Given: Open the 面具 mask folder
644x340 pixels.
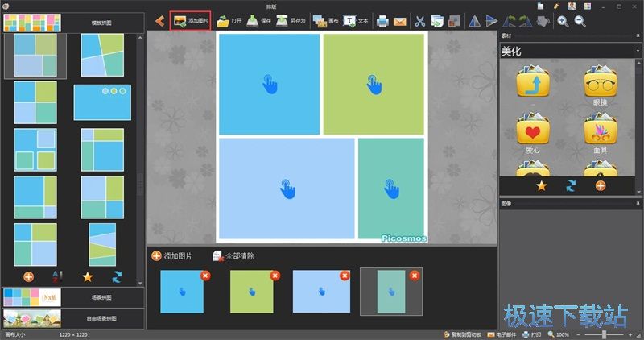Looking at the screenshot, I should point(600,133).
